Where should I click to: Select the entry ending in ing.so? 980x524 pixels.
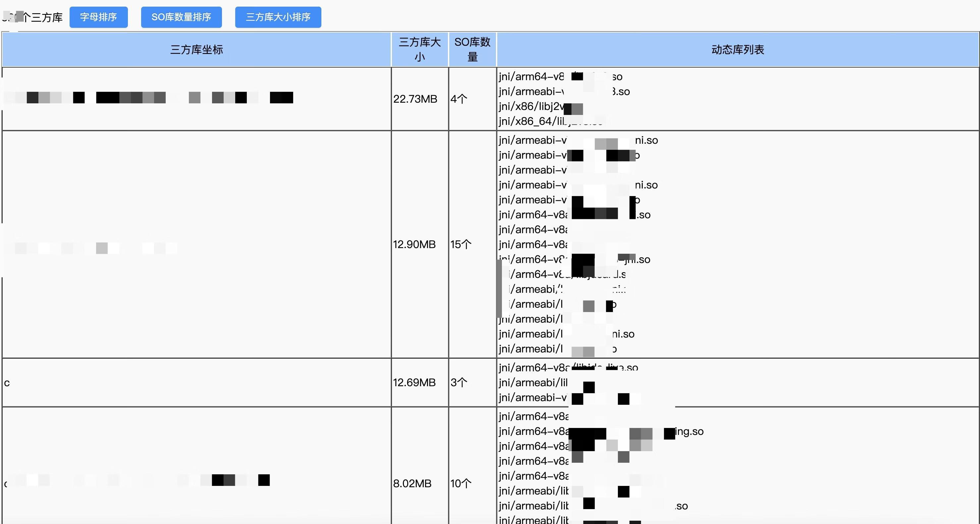coord(601,432)
